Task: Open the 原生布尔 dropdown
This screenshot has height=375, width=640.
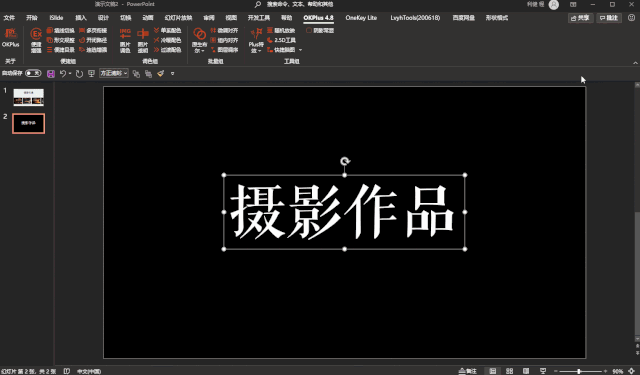Action: pos(199,40)
